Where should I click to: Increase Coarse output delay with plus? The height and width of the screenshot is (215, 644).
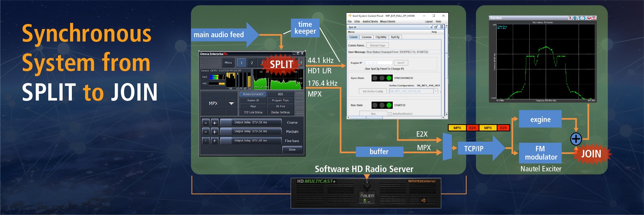click(x=215, y=122)
